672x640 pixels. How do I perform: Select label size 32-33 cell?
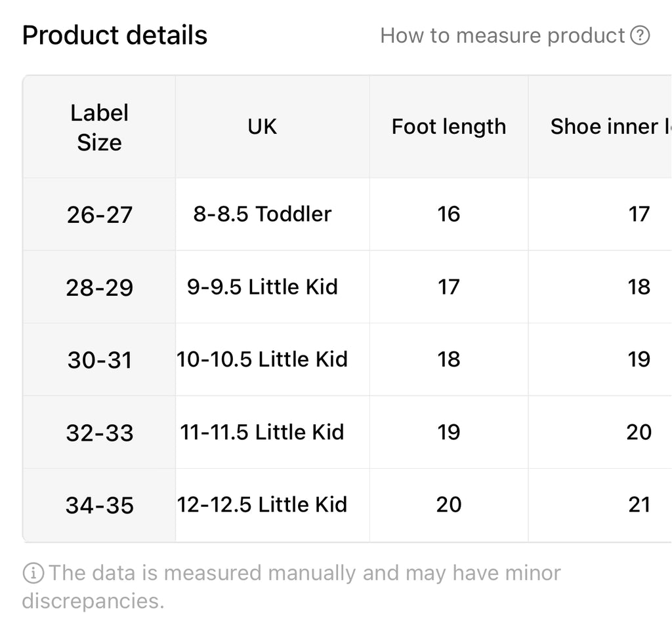click(x=99, y=432)
